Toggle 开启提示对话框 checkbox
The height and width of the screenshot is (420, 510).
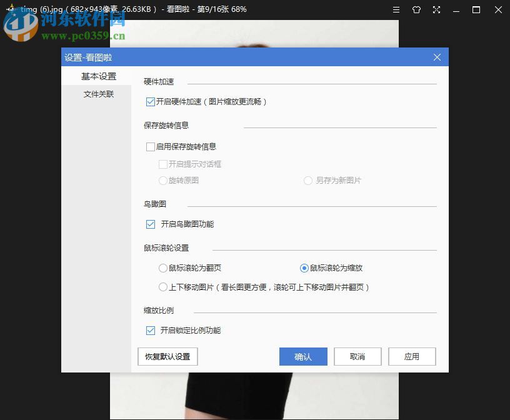click(163, 164)
